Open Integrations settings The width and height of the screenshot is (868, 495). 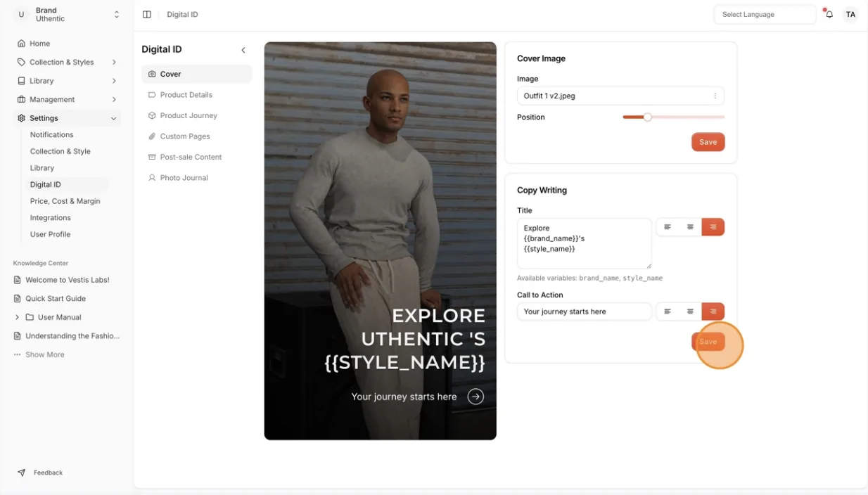tap(51, 218)
